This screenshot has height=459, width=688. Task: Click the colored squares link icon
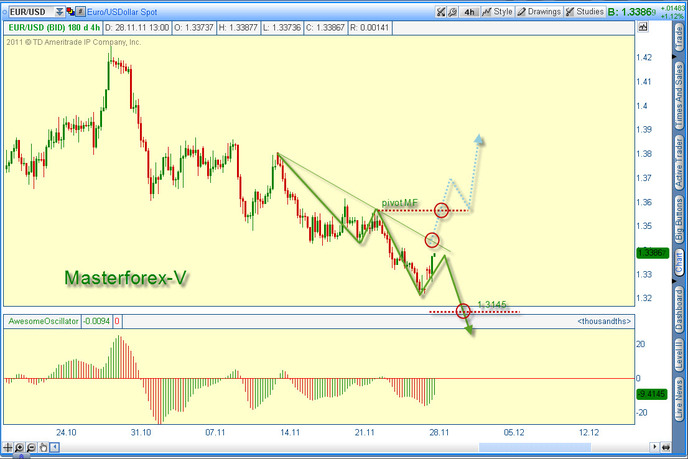(x=70, y=12)
